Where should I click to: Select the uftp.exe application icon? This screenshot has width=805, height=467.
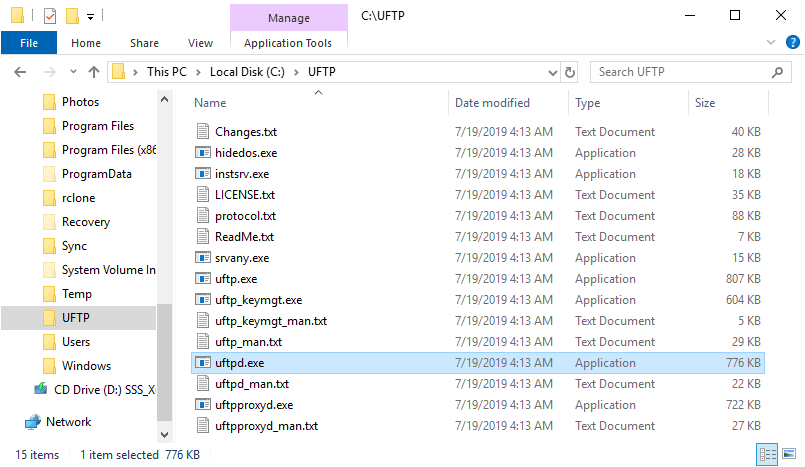click(x=203, y=279)
